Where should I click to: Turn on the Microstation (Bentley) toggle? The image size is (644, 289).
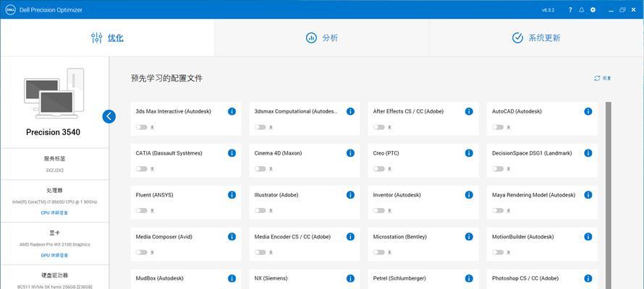pyautogui.click(x=378, y=252)
